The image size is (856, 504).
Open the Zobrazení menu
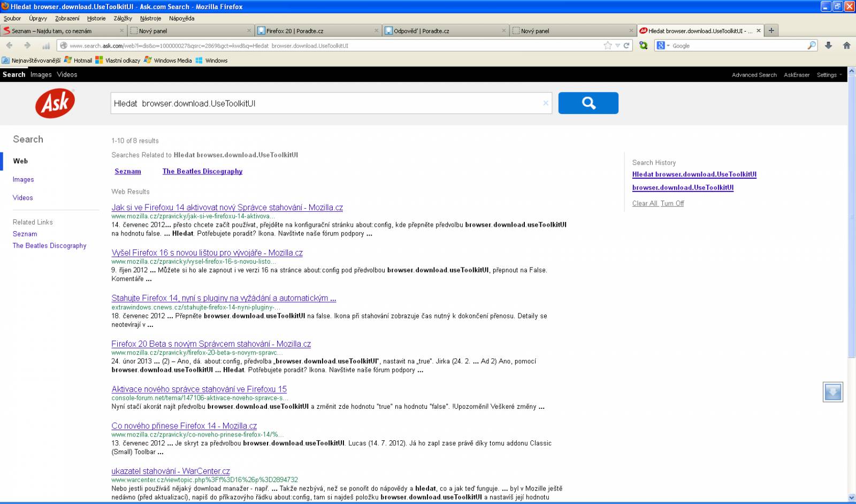(67, 18)
